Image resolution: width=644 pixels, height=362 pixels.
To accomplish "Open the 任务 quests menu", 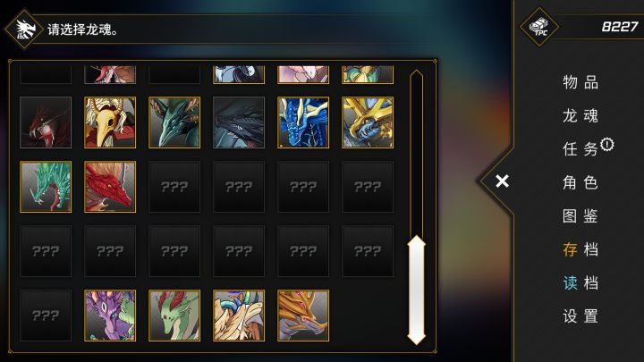I will [580, 149].
